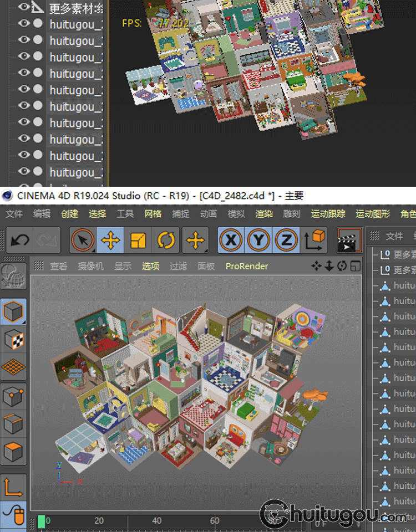Toggle the coordinate system cube icon
This screenshot has height=532, width=416.
coord(315,240)
